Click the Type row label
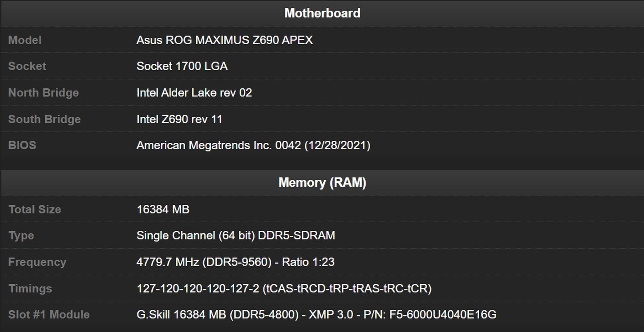This screenshot has height=332, width=644. (x=21, y=235)
